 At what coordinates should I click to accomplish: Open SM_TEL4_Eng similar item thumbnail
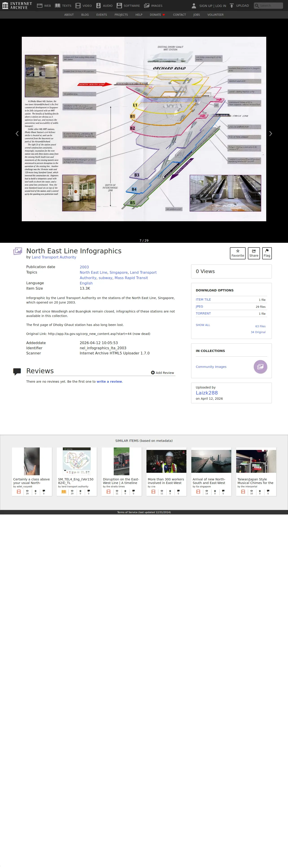[x=76, y=461]
